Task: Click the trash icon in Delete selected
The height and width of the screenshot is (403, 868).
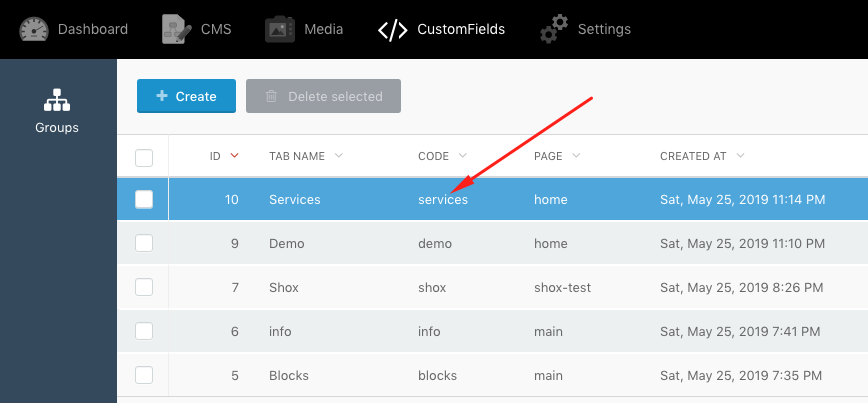Action: [271, 96]
